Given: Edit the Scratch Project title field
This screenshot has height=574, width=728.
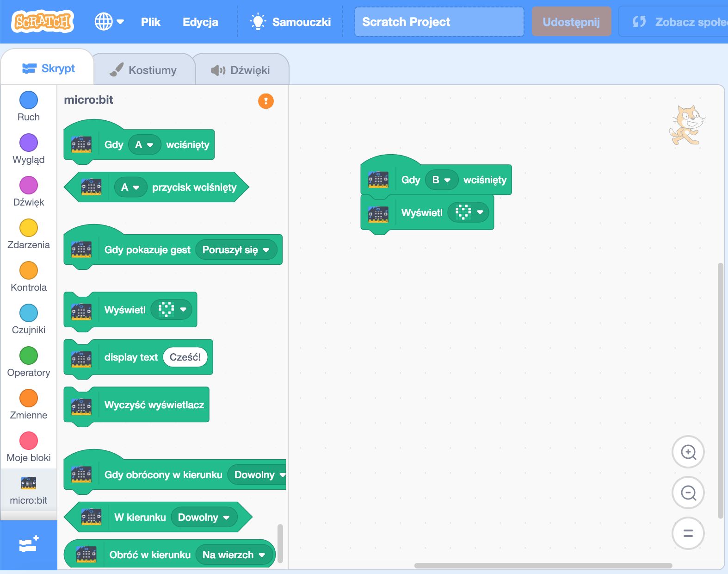Looking at the screenshot, I should point(439,22).
